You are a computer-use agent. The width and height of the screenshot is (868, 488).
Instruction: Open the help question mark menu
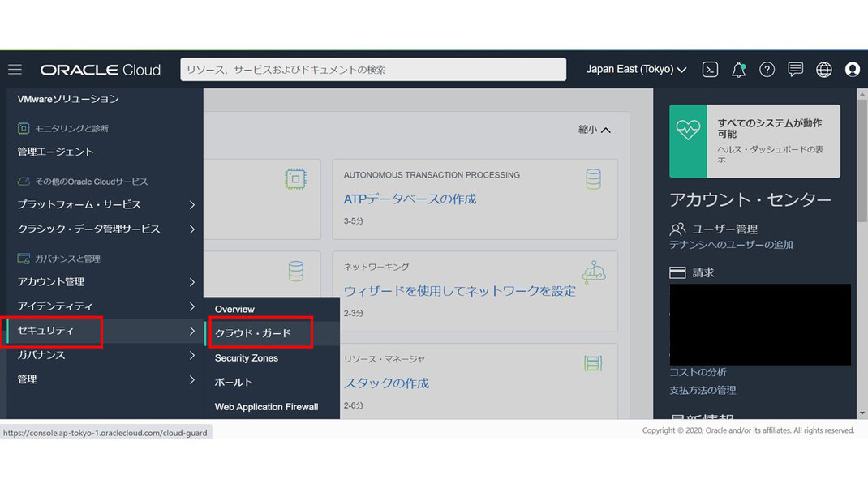(767, 69)
